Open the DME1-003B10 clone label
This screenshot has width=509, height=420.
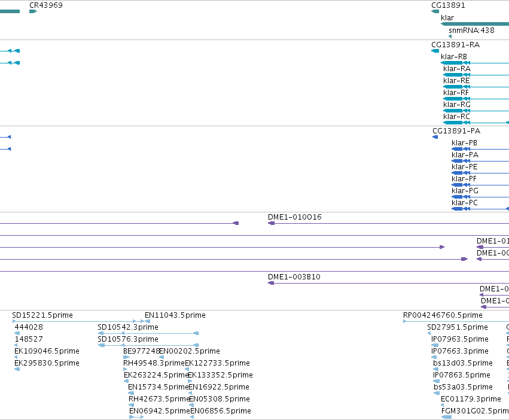click(x=294, y=277)
